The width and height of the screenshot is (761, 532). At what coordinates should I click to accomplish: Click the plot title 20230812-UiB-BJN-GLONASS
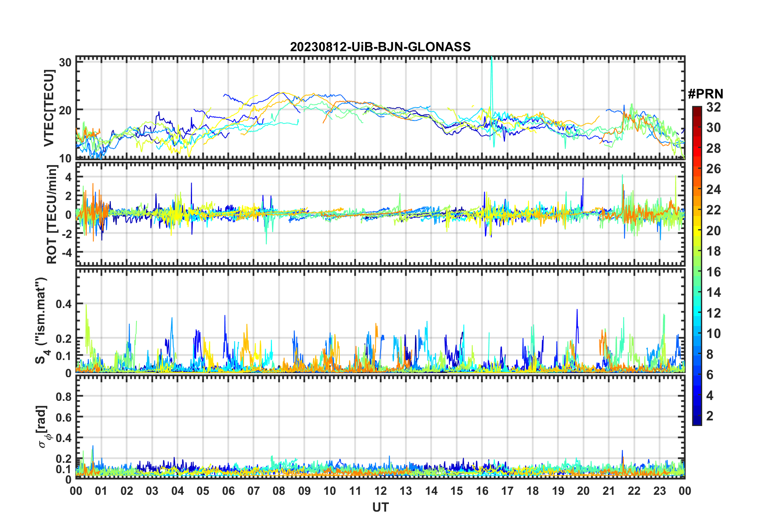380,47
